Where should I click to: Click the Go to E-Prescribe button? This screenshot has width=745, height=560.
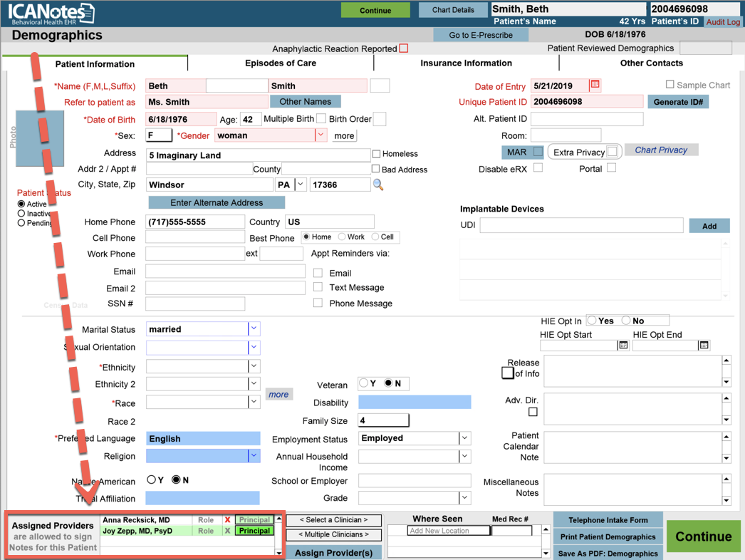pos(480,35)
